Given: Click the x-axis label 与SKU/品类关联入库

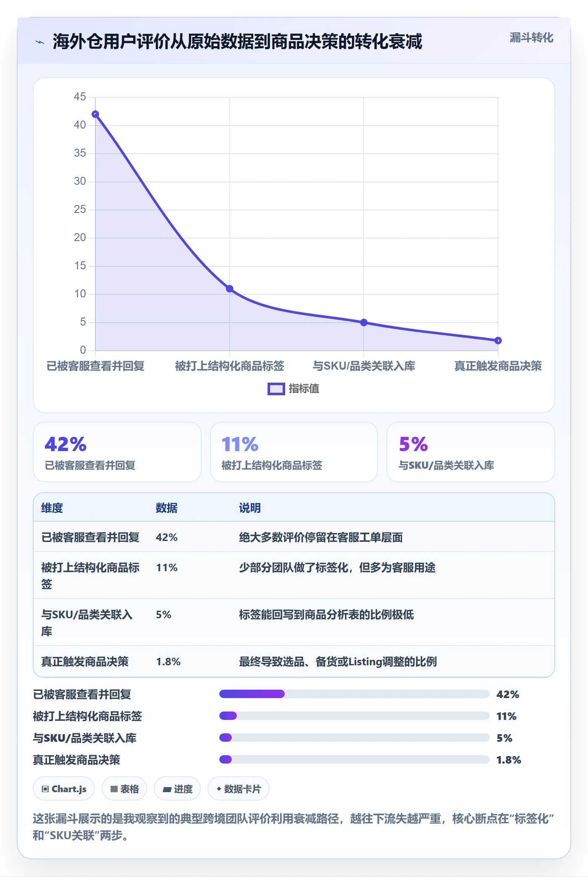Looking at the screenshot, I should click(x=364, y=366).
